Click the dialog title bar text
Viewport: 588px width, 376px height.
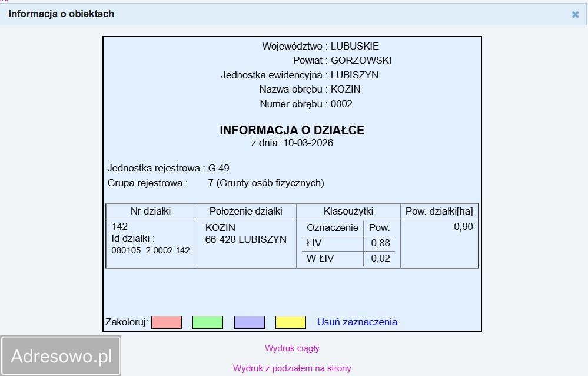coord(61,14)
